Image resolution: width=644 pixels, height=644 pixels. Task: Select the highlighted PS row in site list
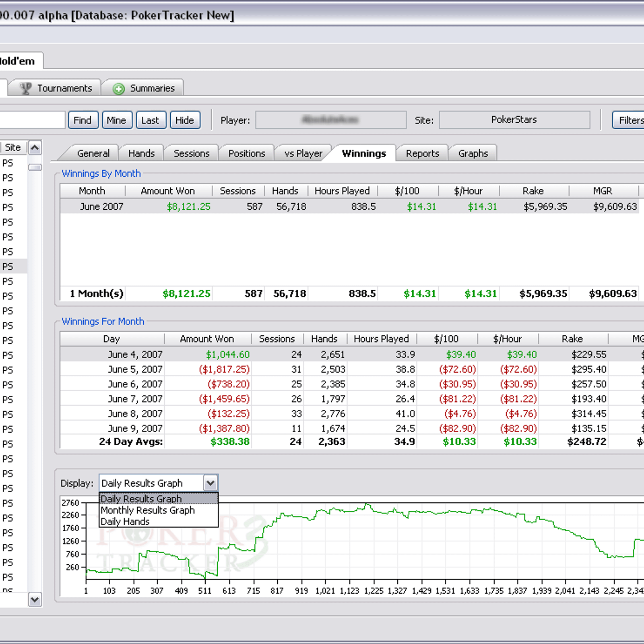click(13, 266)
